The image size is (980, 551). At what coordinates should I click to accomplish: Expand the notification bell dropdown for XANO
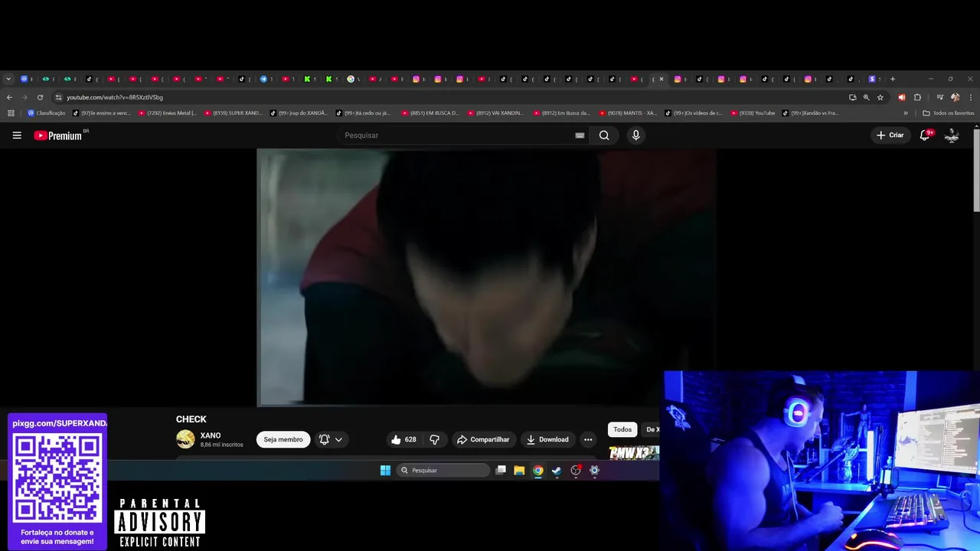[331, 439]
